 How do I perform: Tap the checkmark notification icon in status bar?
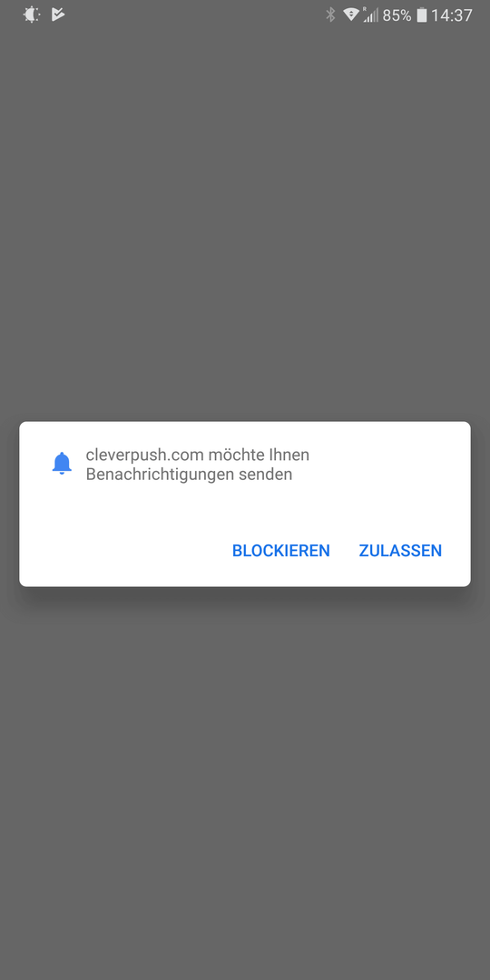[x=58, y=14]
